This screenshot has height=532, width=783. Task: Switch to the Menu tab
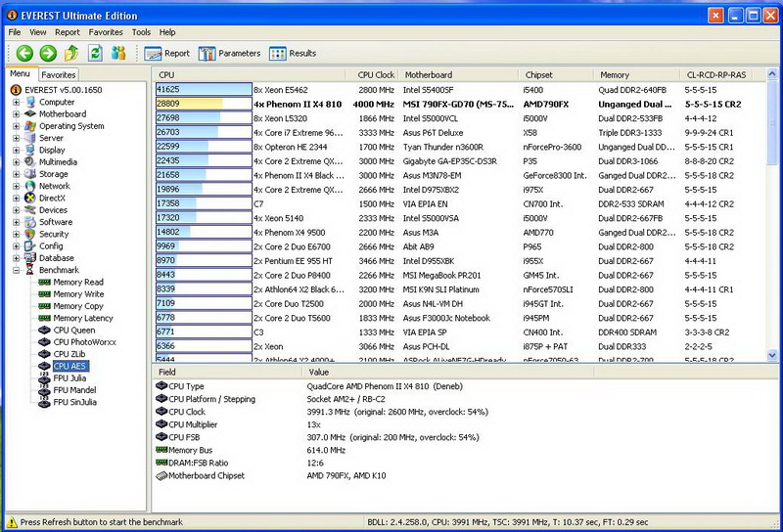click(20, 73)
